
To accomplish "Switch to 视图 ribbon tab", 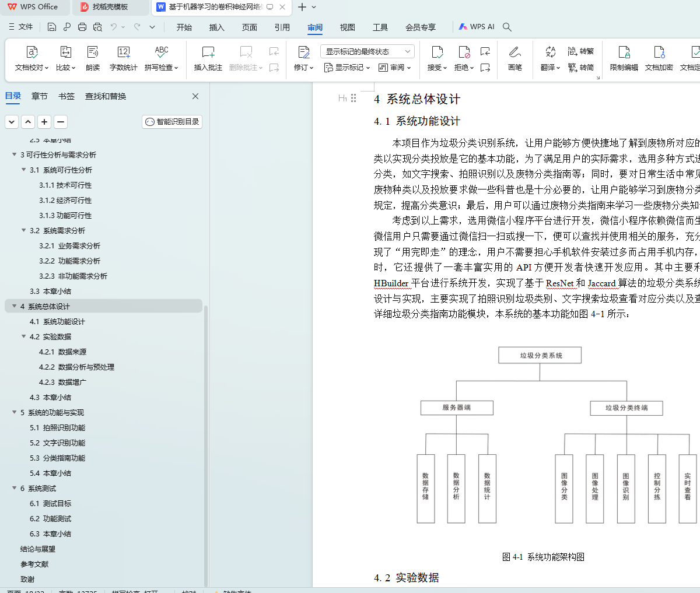I will pyautogui.click(x=348, y=27).
